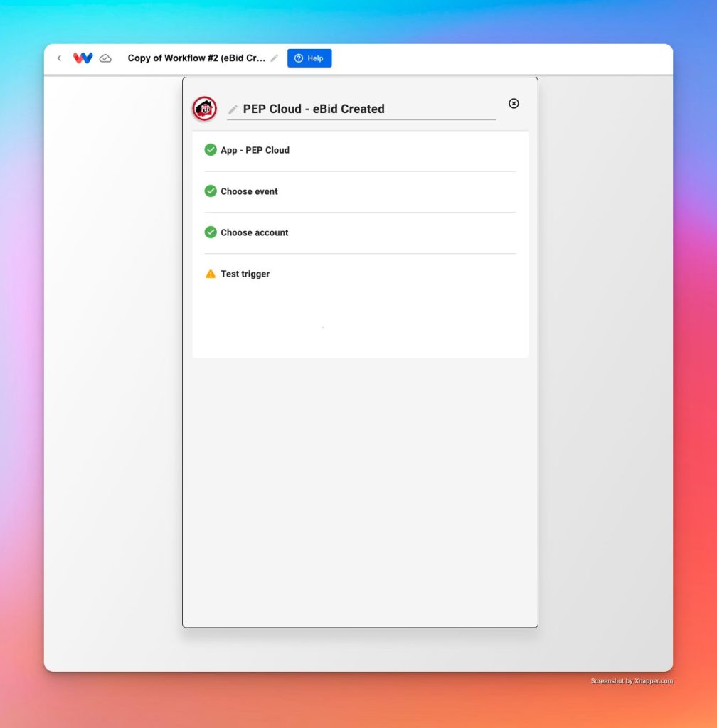Close the step panel with X icon
Image resolution: width=717 pixels, height=728 pixels.
click(514, 104)
